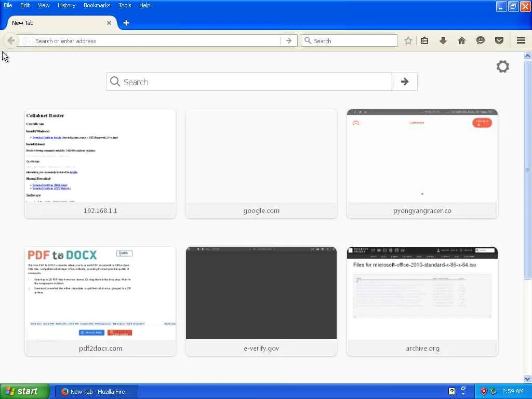Click the scrollbar down arrow
532x399 pixels.
[528, 379]
